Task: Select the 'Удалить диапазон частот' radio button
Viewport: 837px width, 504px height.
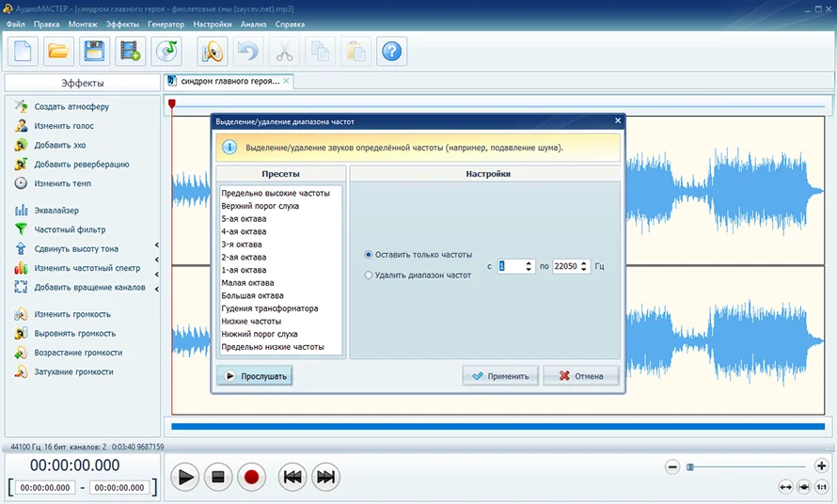Action: click(x=369, y=275)
